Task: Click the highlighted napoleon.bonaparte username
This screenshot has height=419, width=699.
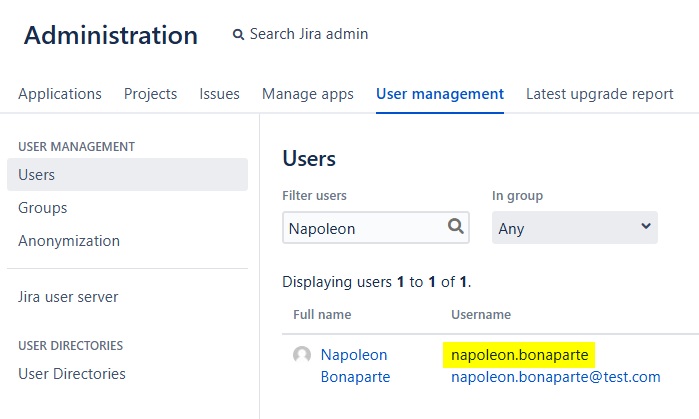Action: point(518,355)
